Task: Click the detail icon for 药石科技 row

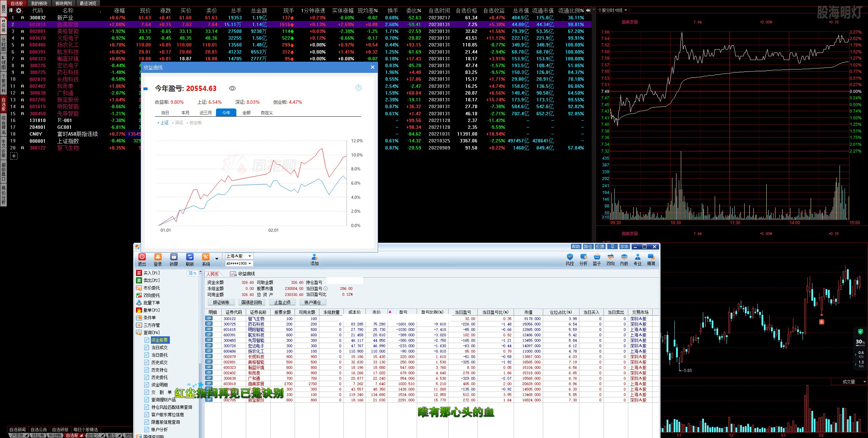Action: [x=209, y=324]
